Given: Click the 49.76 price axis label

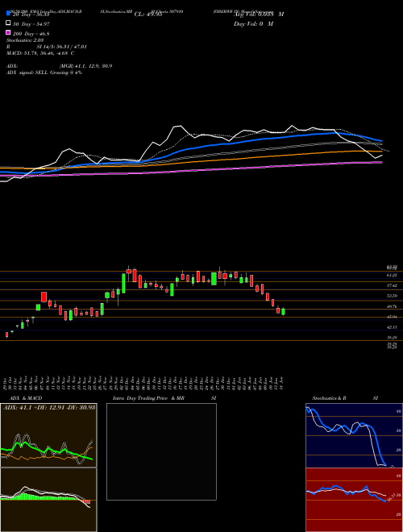Looking at the screenshot, I should pyautogui.click(x=392, y=306).
